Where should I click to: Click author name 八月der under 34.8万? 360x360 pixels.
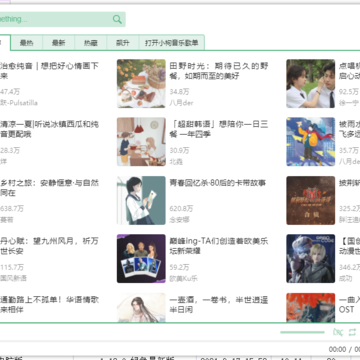pyautogui.click(x=181, y=103)
